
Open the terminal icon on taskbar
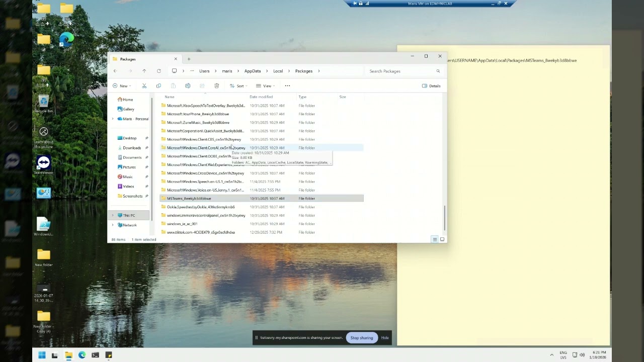(95, 355)
